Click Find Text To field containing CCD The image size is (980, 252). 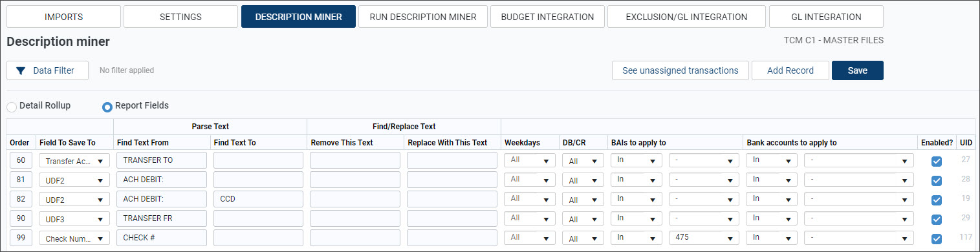[x=258, y=199]
